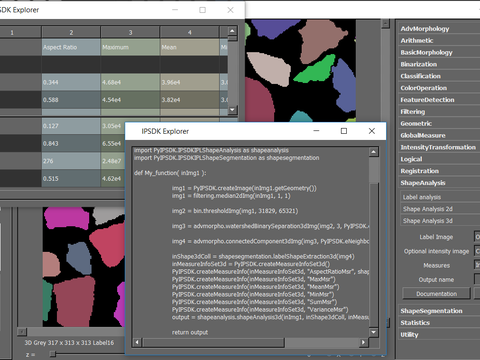Select column number 2 header
This screenshot has height=360, width=480.
click(71, 32)
